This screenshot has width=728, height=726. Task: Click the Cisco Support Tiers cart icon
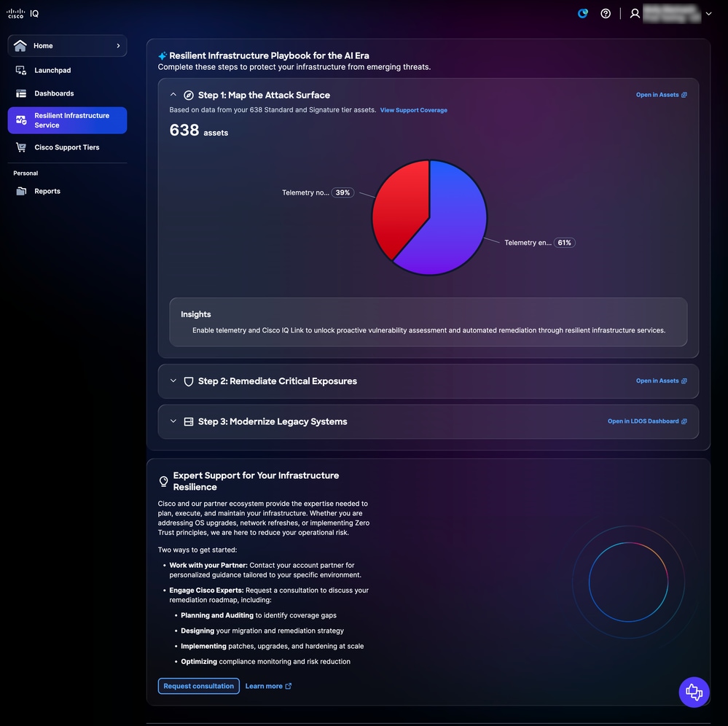pos(21,147)
